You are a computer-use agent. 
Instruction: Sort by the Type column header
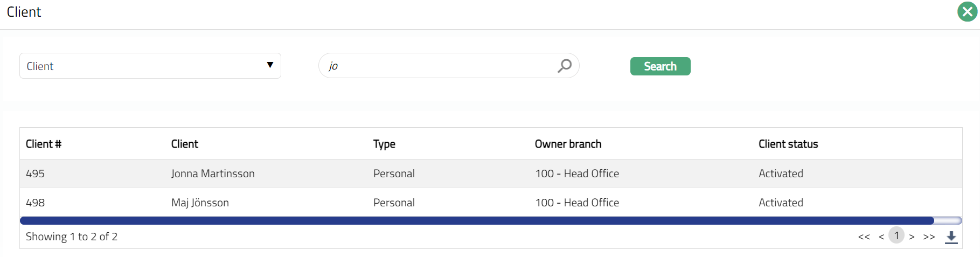tap(384, 144)
